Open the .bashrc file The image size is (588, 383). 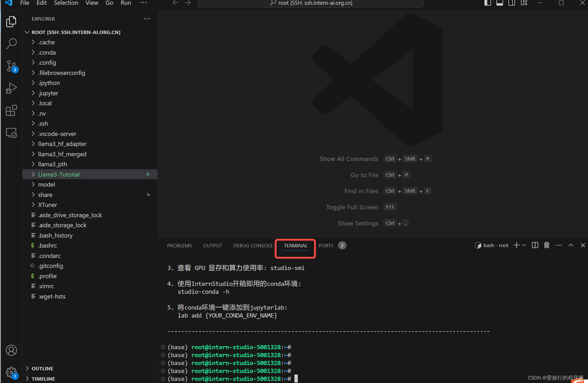pos(90,245)
